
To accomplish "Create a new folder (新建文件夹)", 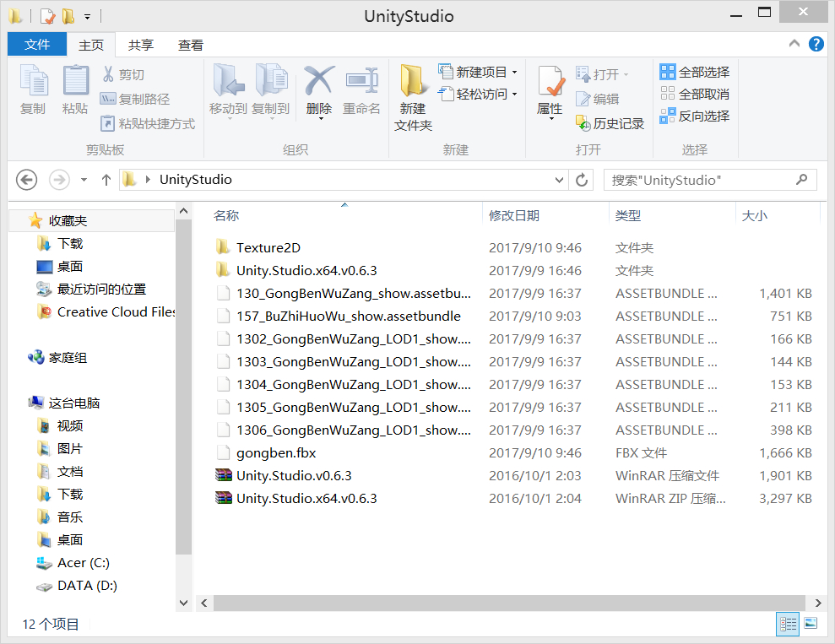I will pyautogui.click(x=413, y=97).
